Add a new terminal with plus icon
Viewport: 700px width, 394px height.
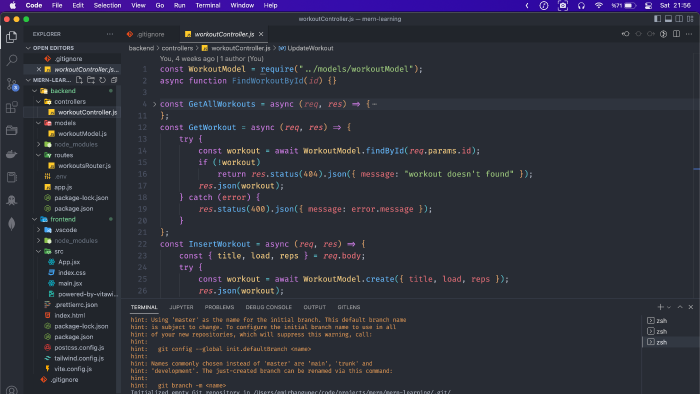coord(660,307)
